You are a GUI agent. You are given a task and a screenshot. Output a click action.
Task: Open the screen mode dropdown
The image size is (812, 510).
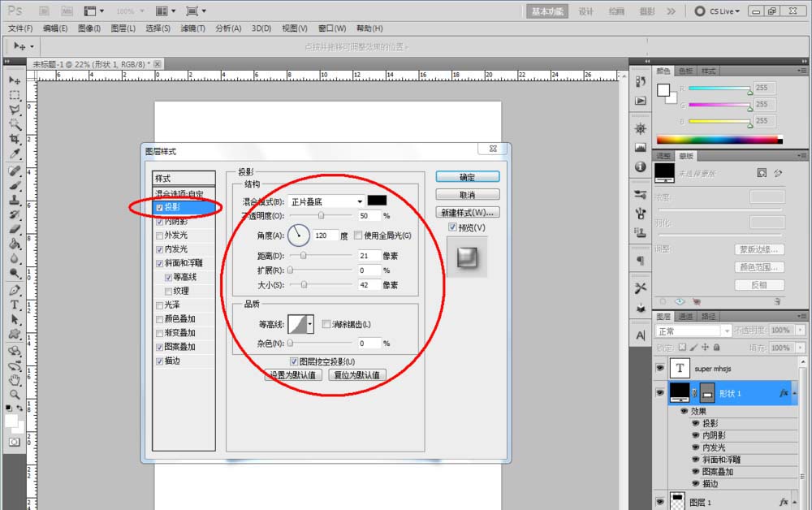coord(196,11)
